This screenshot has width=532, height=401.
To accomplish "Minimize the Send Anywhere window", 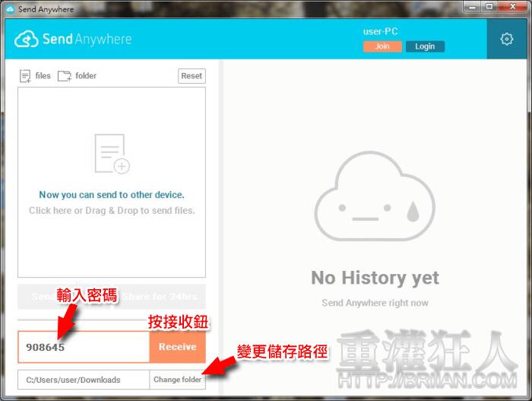I will (472, 7).
